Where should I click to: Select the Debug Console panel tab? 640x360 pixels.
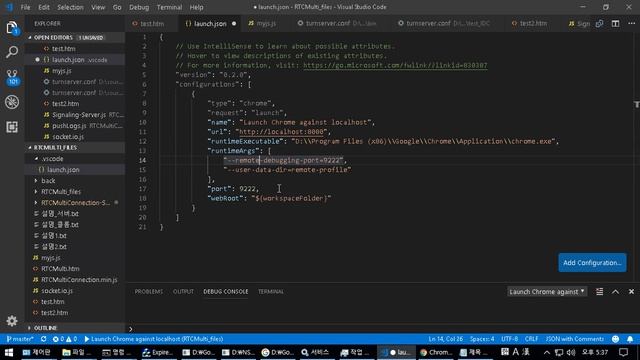[226, 291]
